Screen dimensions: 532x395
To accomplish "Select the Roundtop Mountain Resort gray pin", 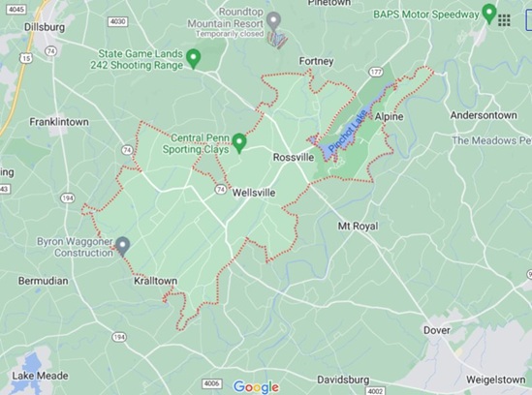I will click(x=273, y=21).
